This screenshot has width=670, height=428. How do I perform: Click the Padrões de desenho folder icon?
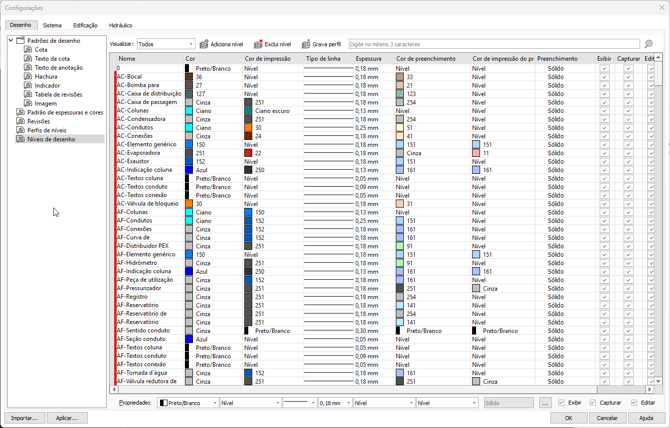pos(20,41)
